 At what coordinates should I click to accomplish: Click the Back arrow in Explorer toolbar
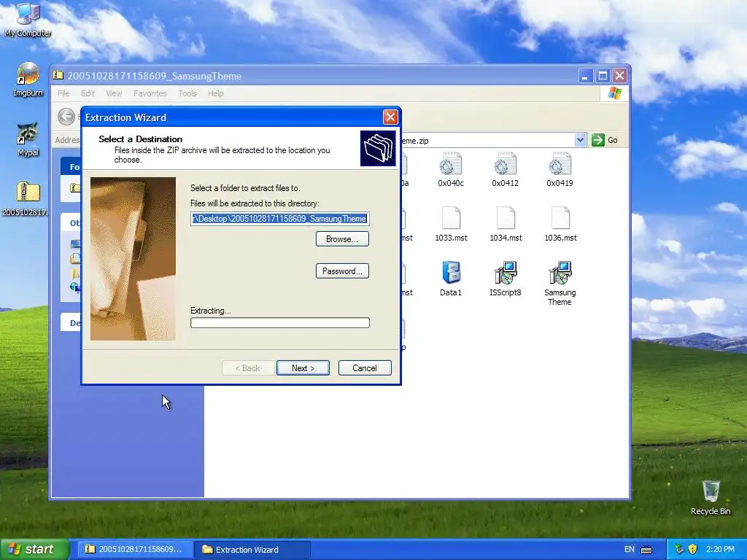pyautogui.click(x=66, y=116)
